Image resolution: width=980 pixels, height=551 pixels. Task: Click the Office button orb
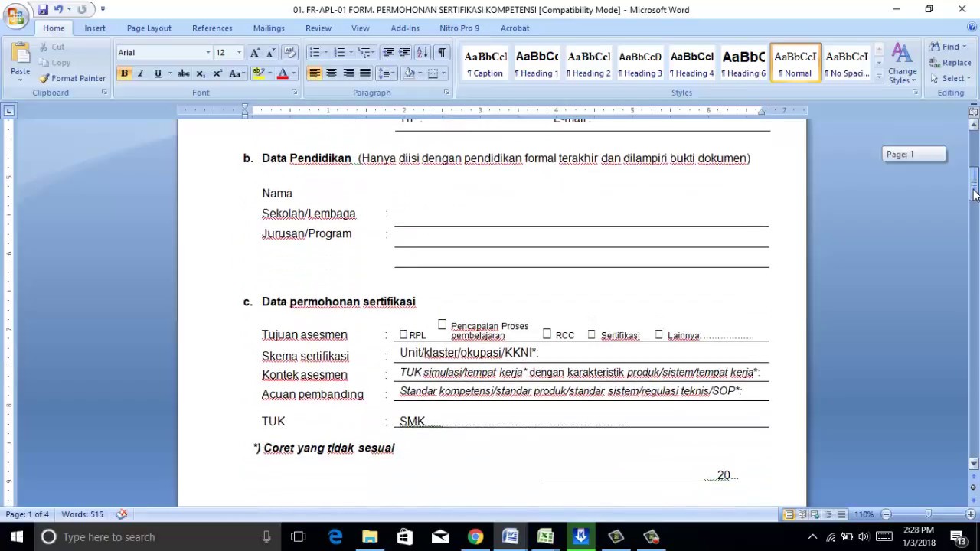tap(15, 16)
